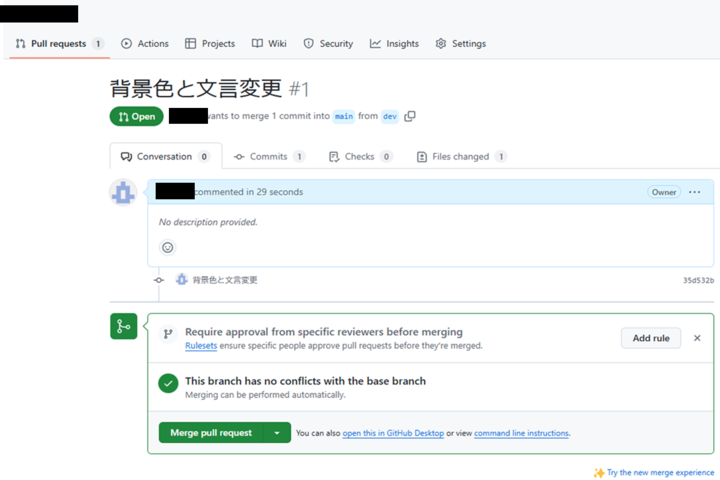
Task: Click "No description provided." text
Action: [208, 222]
